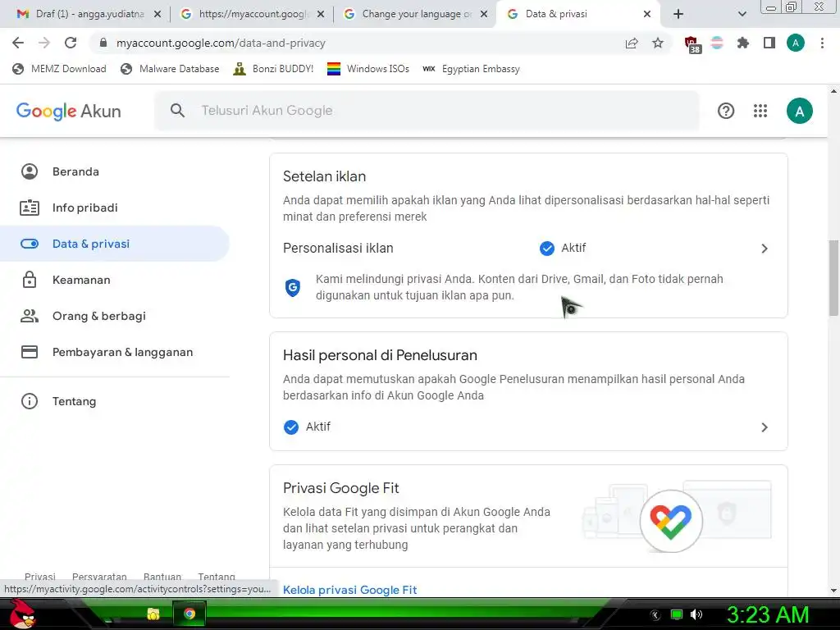
Task: Click the Privasi Google Fit heading
Action: 340,488
